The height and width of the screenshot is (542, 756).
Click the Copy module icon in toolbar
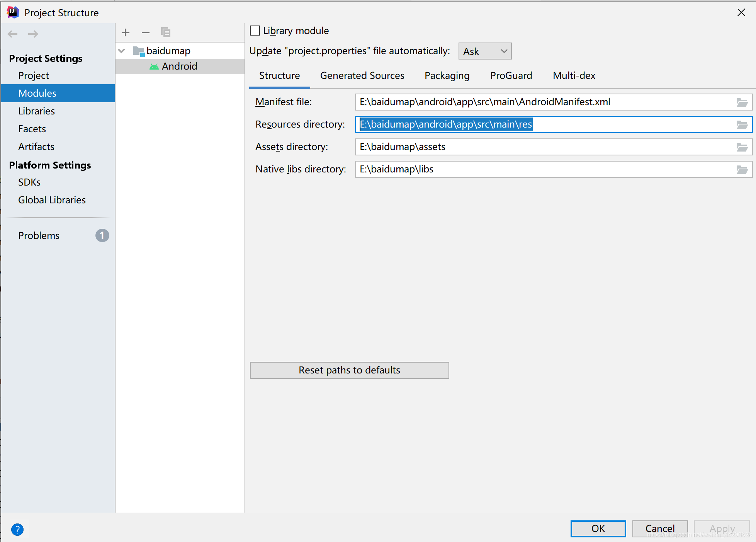166,32
